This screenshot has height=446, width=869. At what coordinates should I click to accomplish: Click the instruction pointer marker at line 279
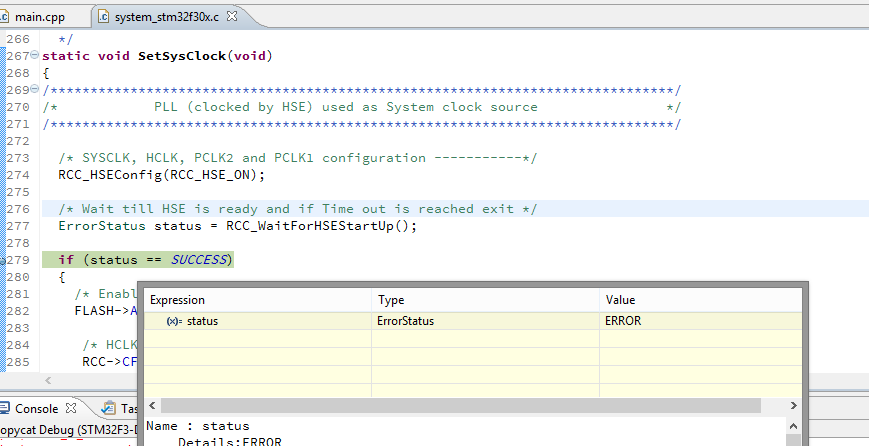tap(2, 260)
